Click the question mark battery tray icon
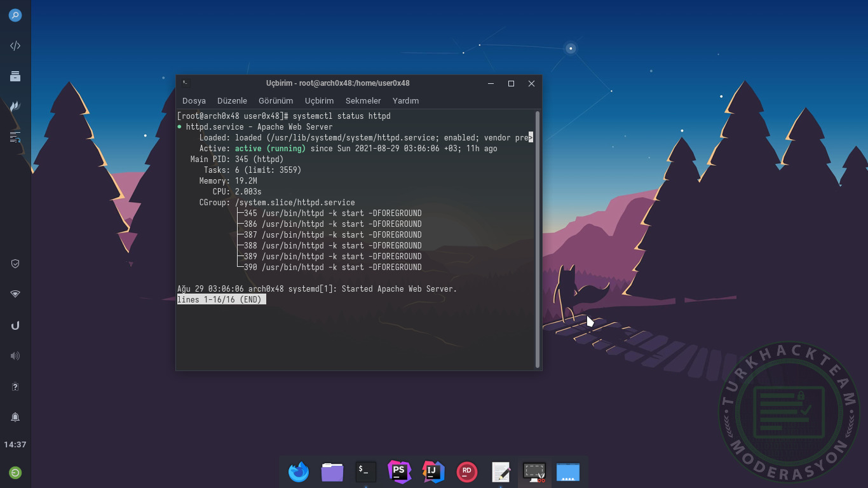 tap(15, 386)
